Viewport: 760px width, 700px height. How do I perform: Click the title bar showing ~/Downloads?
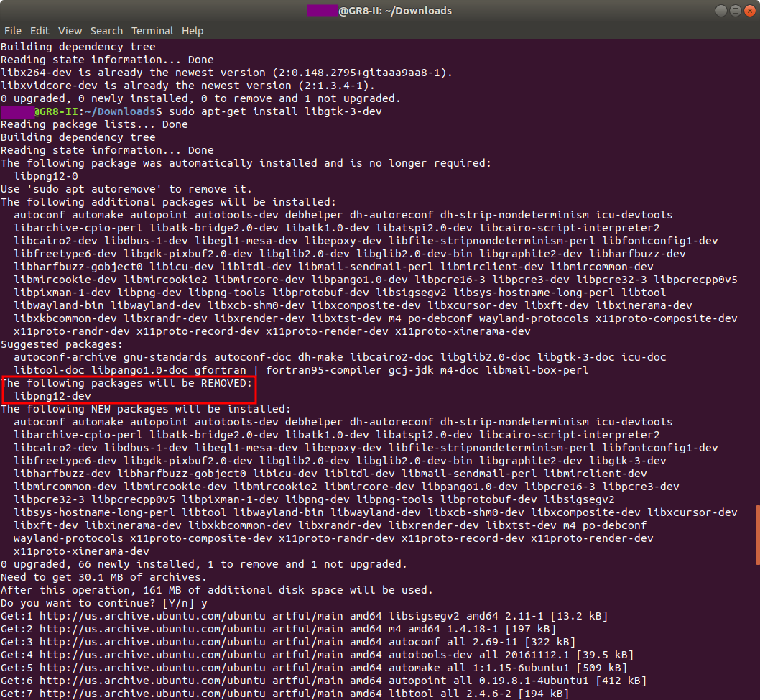click(x=380, y=10)
